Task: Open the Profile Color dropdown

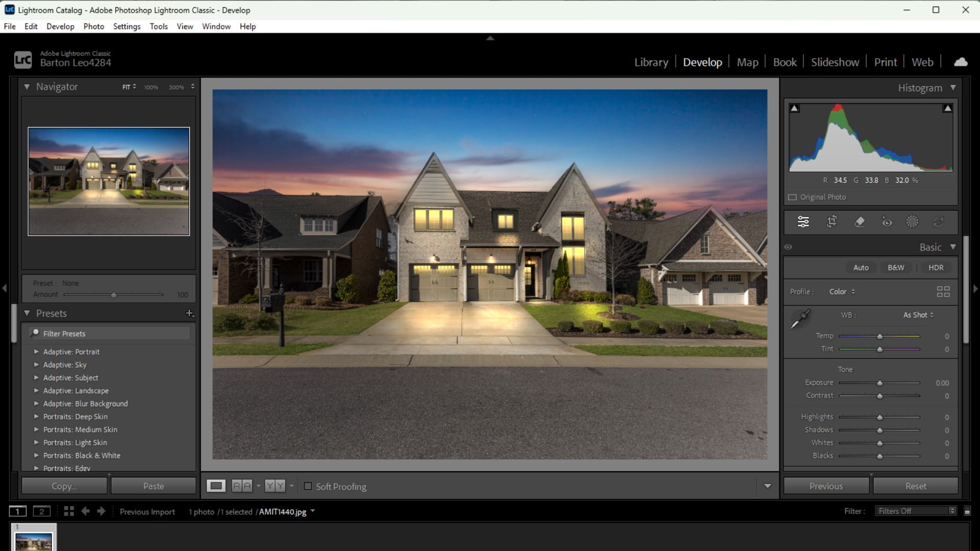Action: (x=842, y=292)
